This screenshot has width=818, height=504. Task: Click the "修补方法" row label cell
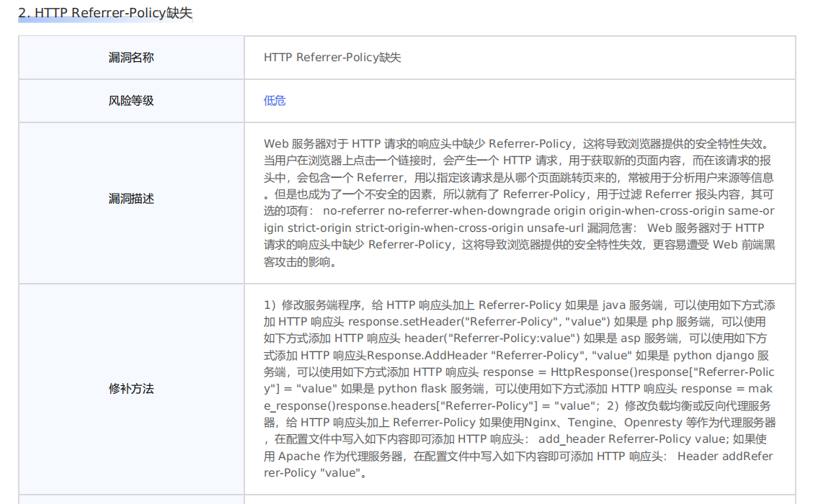pyautogui.click(x=131, y=389)
